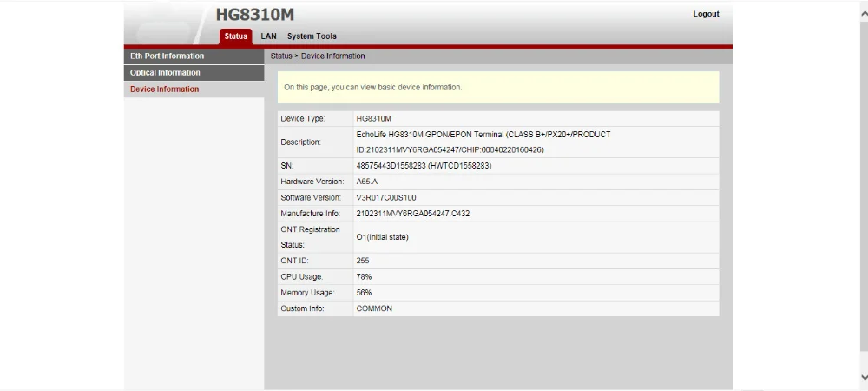Click the Manufacture Info value
Viewport: 868px width, 391px height.
[413, 213]
